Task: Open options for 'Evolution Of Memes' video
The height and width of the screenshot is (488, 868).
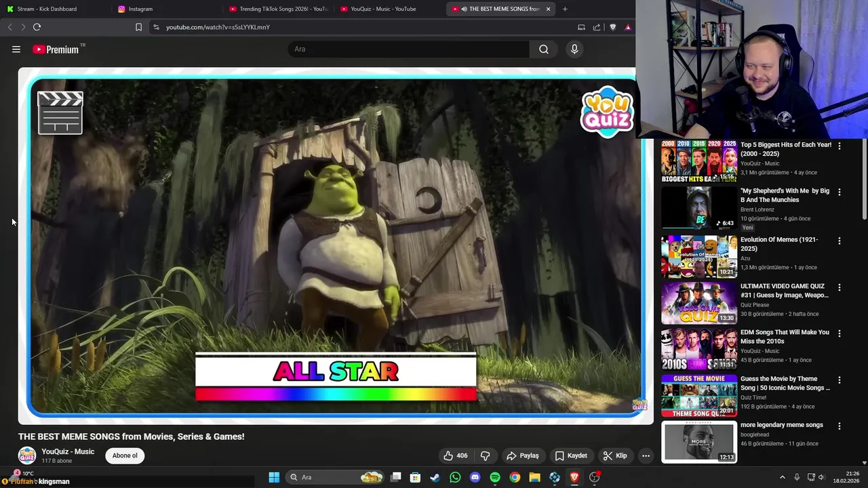Action: [840, 241]
